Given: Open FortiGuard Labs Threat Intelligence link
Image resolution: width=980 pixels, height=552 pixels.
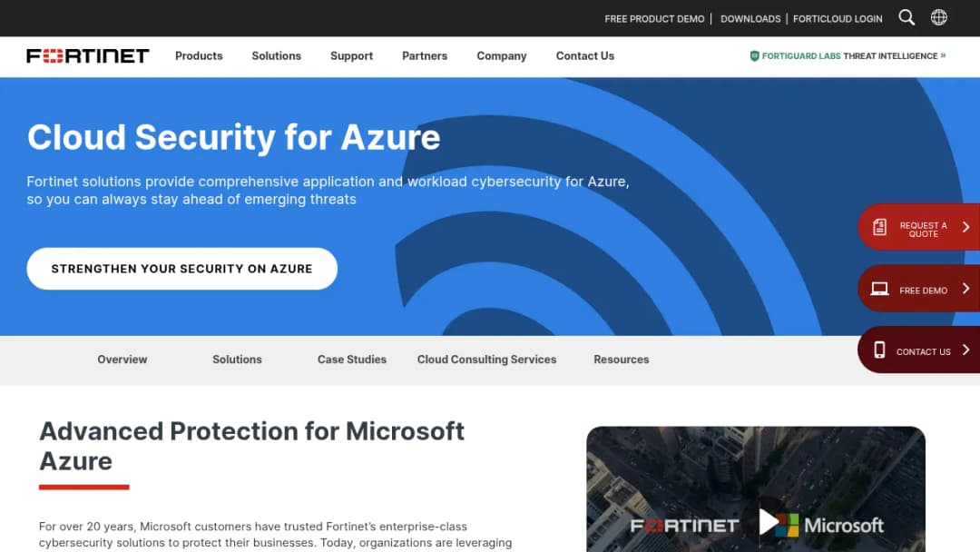Looking at the screenshot, I should pos(848,55).
